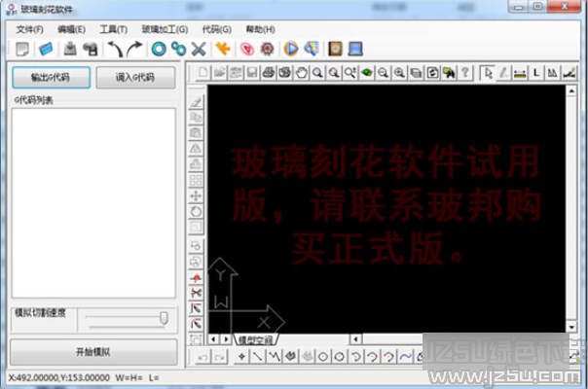The image size is (588, 389).
Task: Select the arrow pointer selection tool
Action: 488,72
